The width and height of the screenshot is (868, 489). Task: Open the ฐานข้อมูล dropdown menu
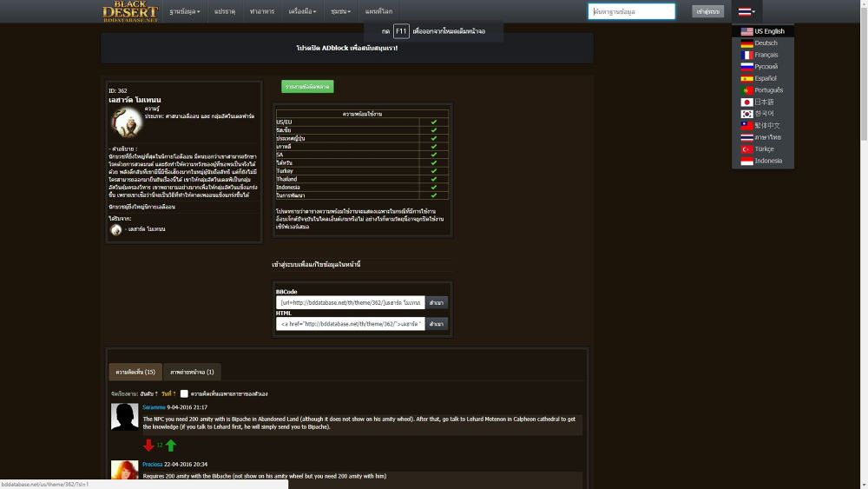[184, 11]
